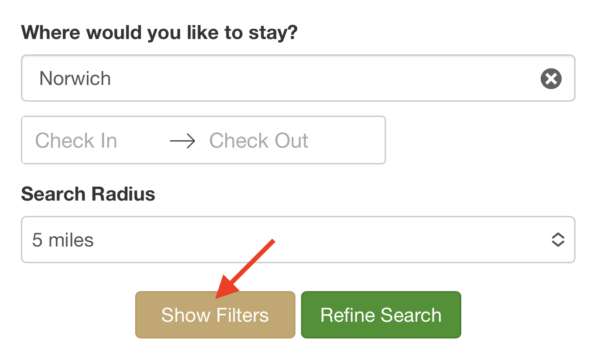The height and width of the screenshot is (364, 596).
Task: Click the arrow between Check In and Check Out
Action: tap(183, 141)
